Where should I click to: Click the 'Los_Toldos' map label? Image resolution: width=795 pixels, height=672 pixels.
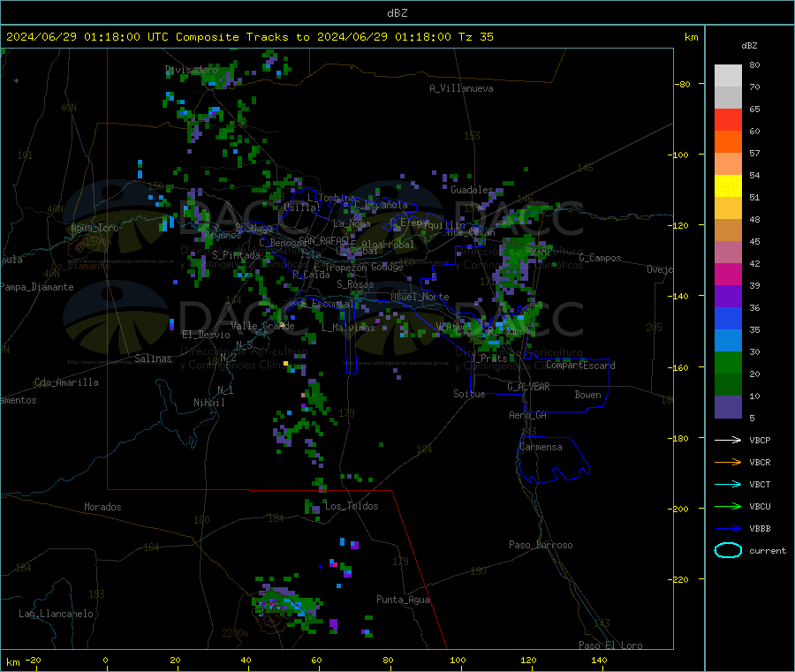(x=352, y=506)
